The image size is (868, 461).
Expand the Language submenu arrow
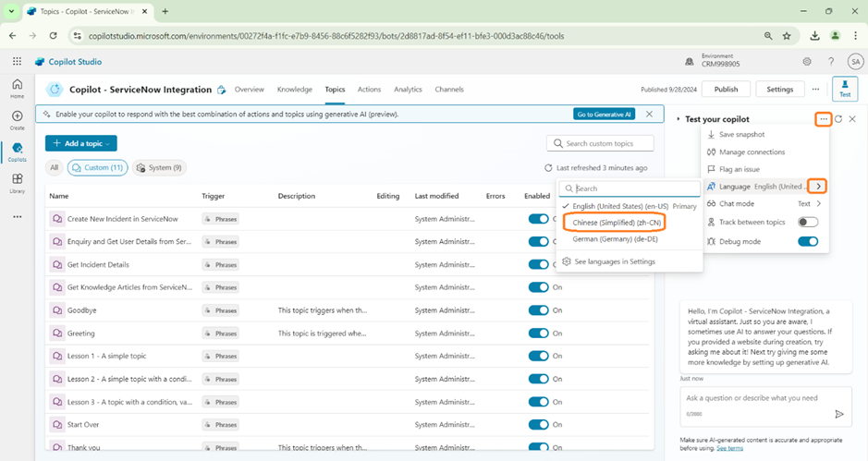(x=816, y=186)
